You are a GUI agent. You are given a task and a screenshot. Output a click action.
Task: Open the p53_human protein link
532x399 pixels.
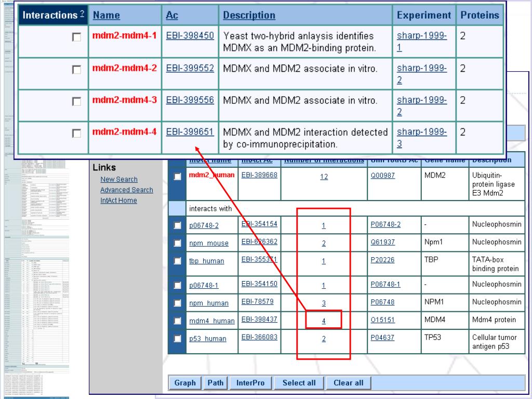click(208, 339)
